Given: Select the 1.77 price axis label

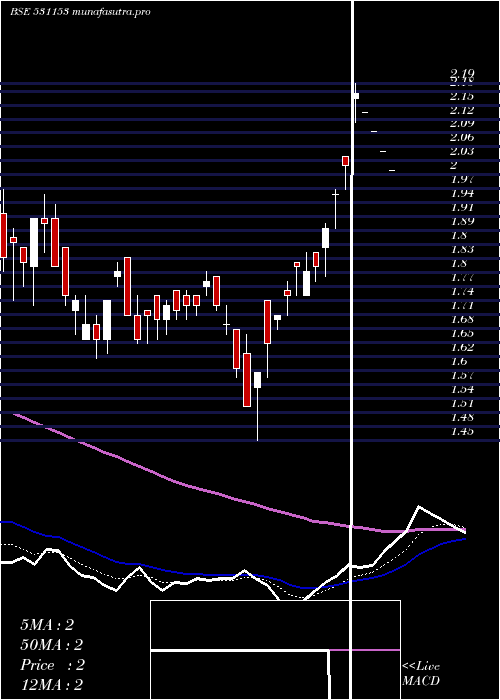Looking at the screenshot, I should [x=462, y=278].
